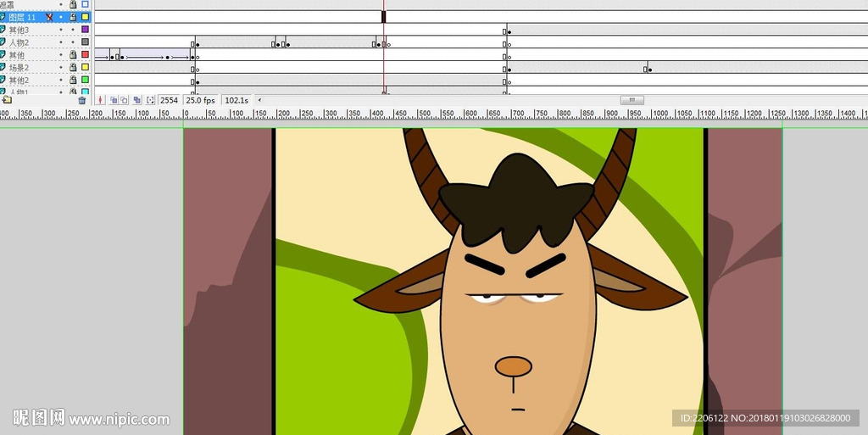Screen dimensions: 868x435
Task: Select the selected black frame in 图层 11
Action: pos(383,17)
